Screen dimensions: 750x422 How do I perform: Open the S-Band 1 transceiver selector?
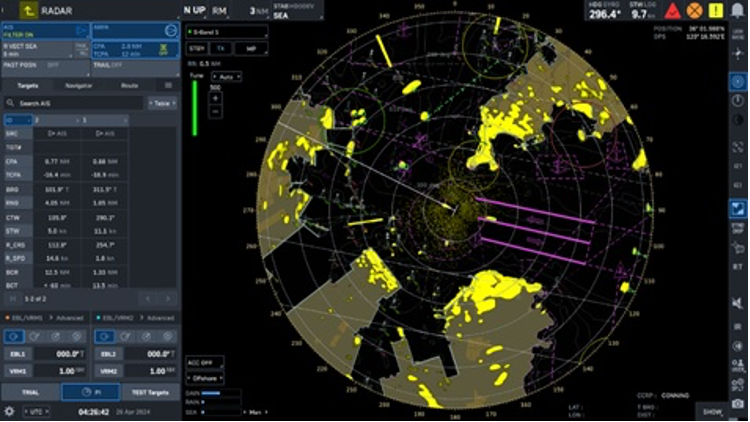227,32
